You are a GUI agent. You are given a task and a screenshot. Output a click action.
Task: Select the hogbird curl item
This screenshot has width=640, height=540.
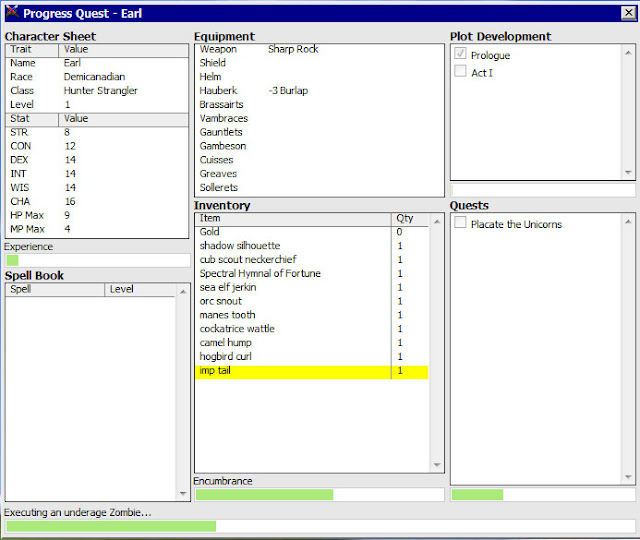(312, 357)
